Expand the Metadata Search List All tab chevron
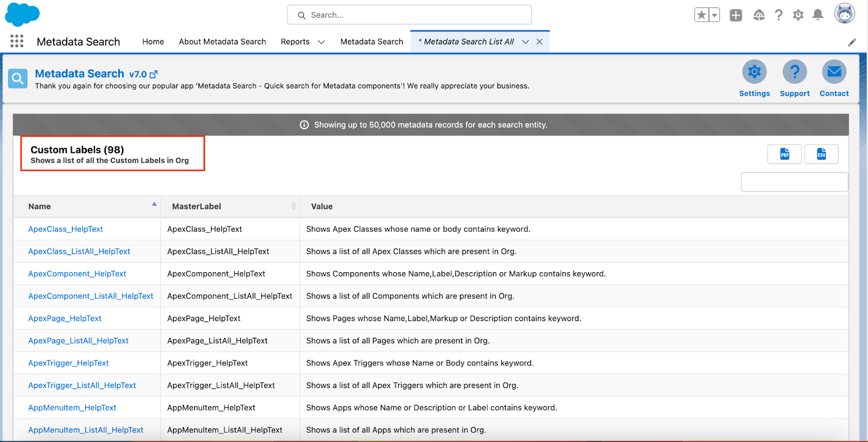 (x=525, y=42)
